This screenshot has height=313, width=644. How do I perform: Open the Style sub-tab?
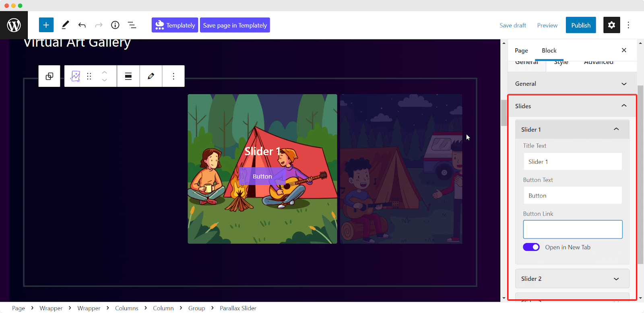pos(561,63)
